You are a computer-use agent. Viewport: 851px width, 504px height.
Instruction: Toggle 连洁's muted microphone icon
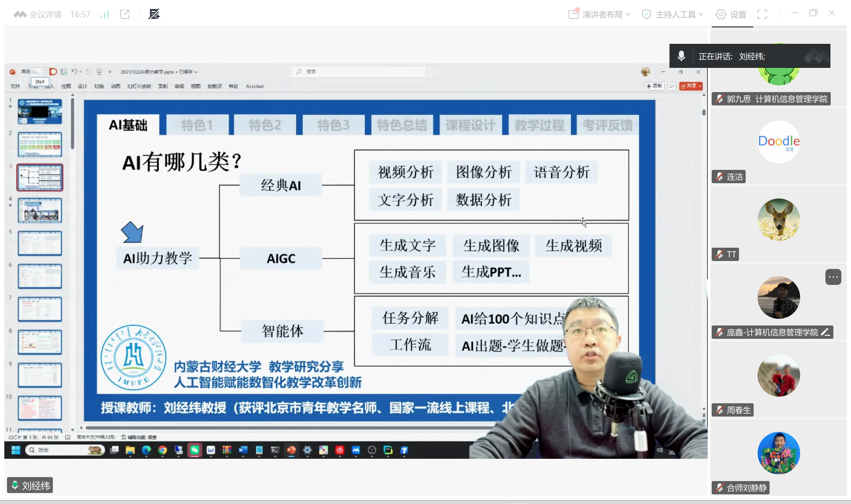tap(719, 177)
